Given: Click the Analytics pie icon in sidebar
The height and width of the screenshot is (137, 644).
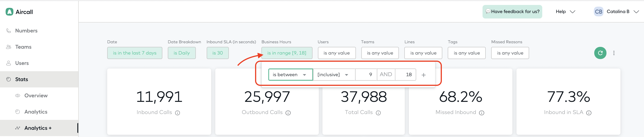Looking at the screenshot, I should pyautogui.click(x=17, y=112).
